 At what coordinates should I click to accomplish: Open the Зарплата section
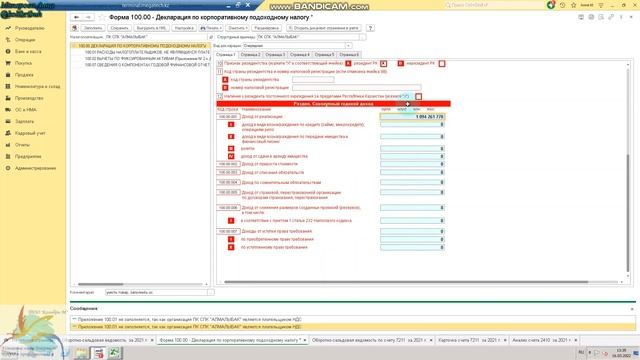24,122
